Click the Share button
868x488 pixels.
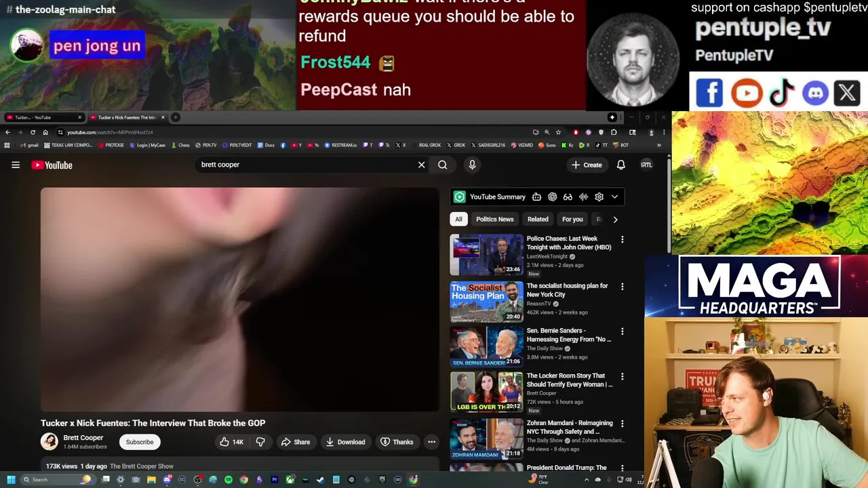[x=296, y=442]
